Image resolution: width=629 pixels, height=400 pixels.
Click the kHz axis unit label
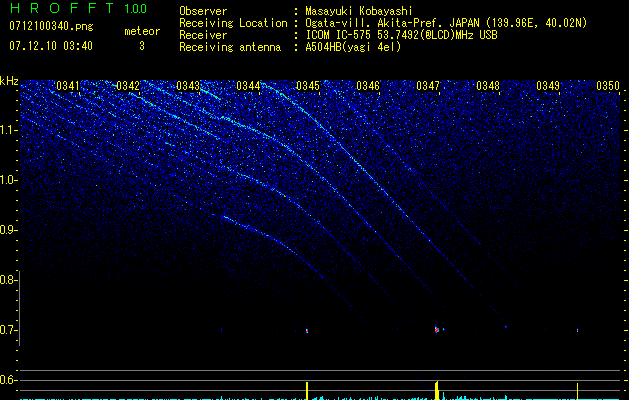coord(9,81)
